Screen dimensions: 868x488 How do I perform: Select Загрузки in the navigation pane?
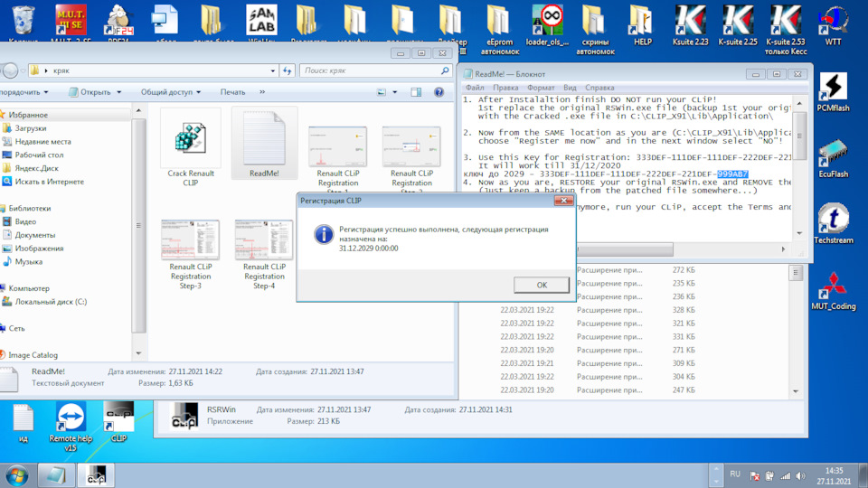(x=31, y=127)
